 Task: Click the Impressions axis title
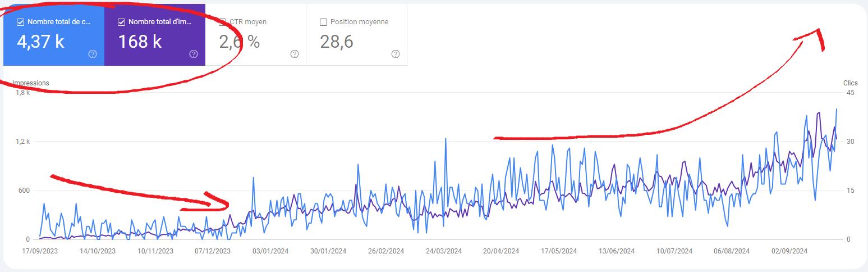31,83
